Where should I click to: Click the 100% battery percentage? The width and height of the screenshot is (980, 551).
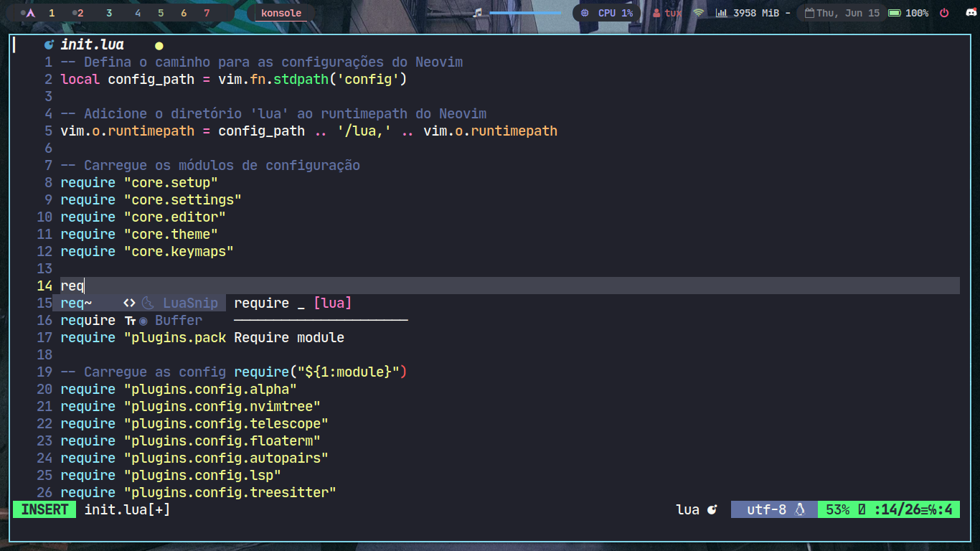[917, 13]
